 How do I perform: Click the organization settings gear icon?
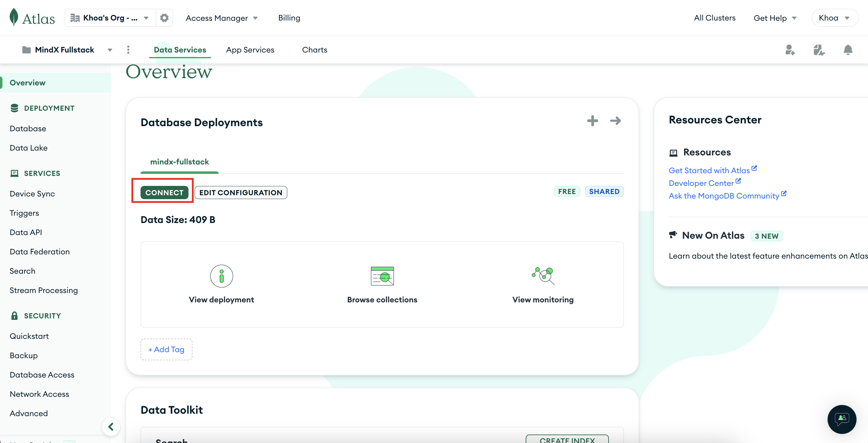(164, 18)
